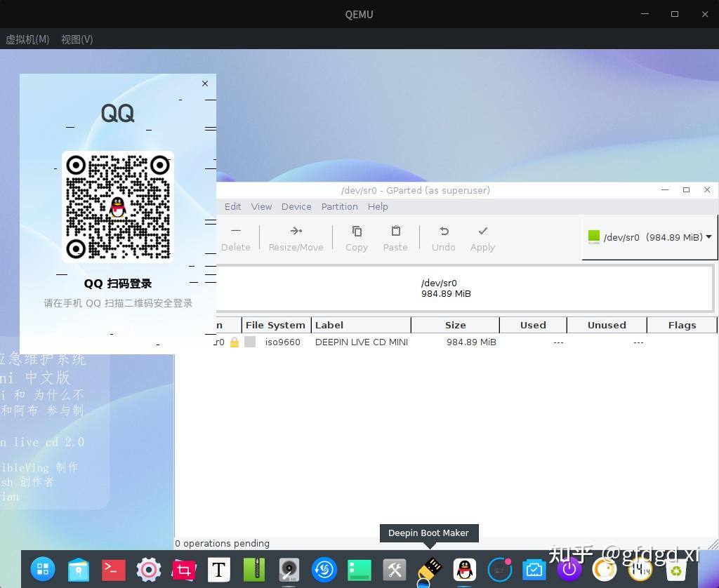The width and height of the screenshot is (719, 588).
Task: Click the QQ login QR code
Action: [117, 206]
